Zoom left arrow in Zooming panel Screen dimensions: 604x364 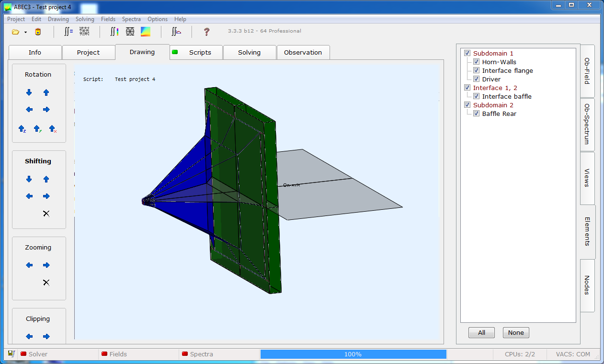tap(29, 265)
